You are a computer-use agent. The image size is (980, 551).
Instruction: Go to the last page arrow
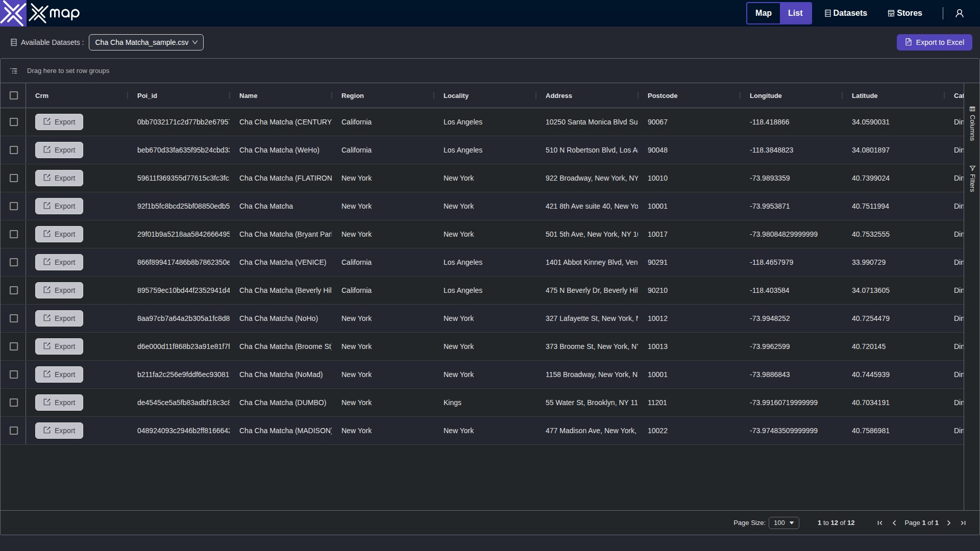pos(963,523)
